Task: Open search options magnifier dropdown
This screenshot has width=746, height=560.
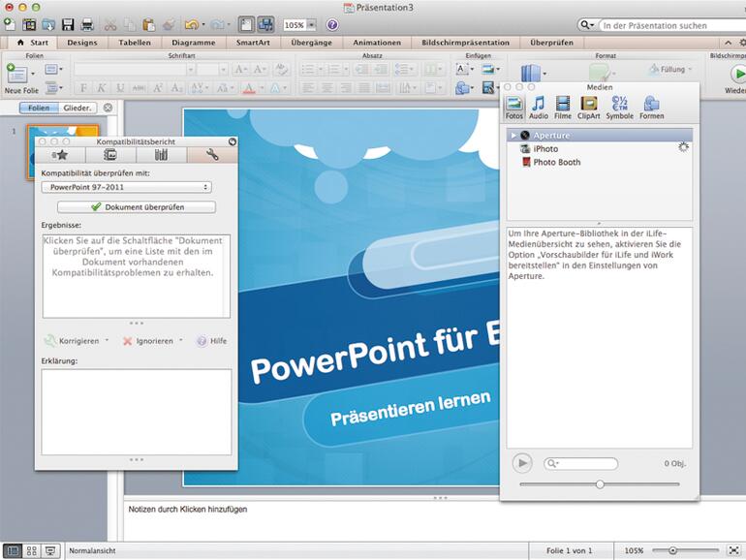Action: point(587,25)
